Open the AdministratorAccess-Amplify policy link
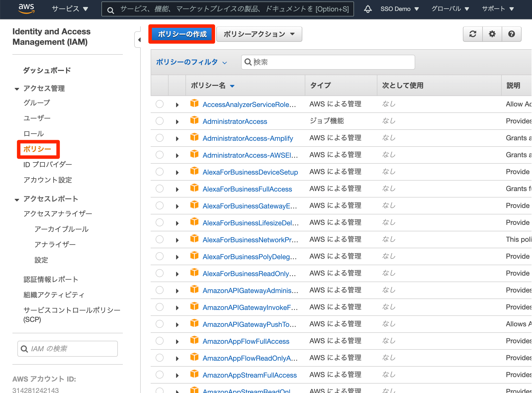The image size is (532, 393). (x=248, y=138)
